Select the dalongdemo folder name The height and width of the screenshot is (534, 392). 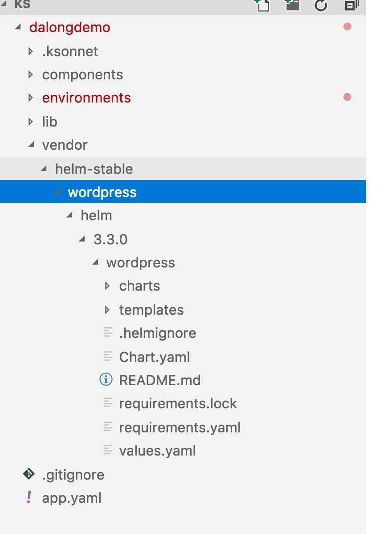click(70, 27)
